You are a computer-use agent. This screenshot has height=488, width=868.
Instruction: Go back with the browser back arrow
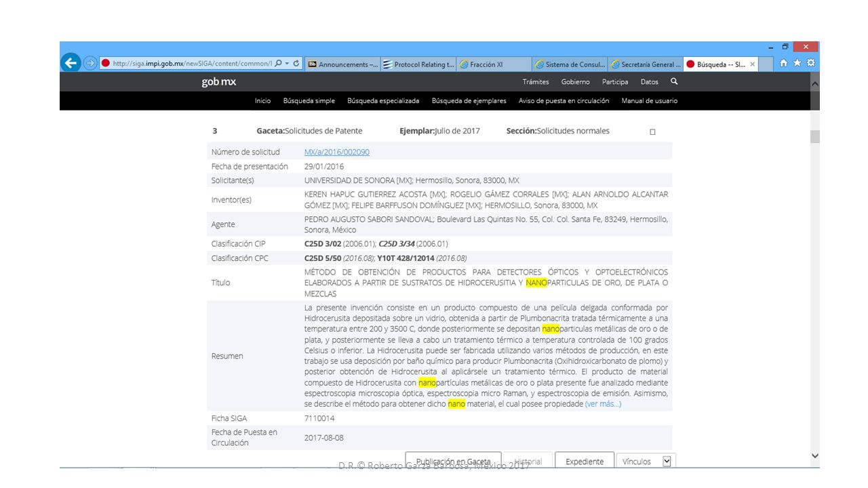pyautogui.click(x=71, y=63)
